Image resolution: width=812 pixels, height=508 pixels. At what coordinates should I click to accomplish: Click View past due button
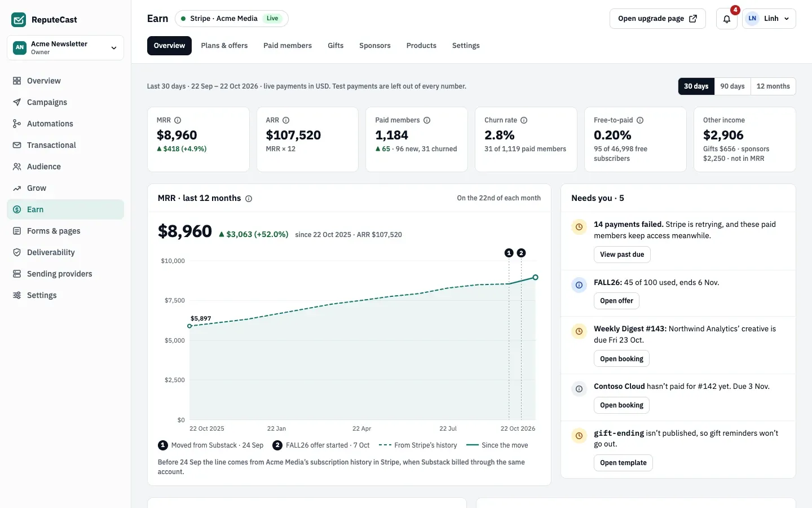622,255
